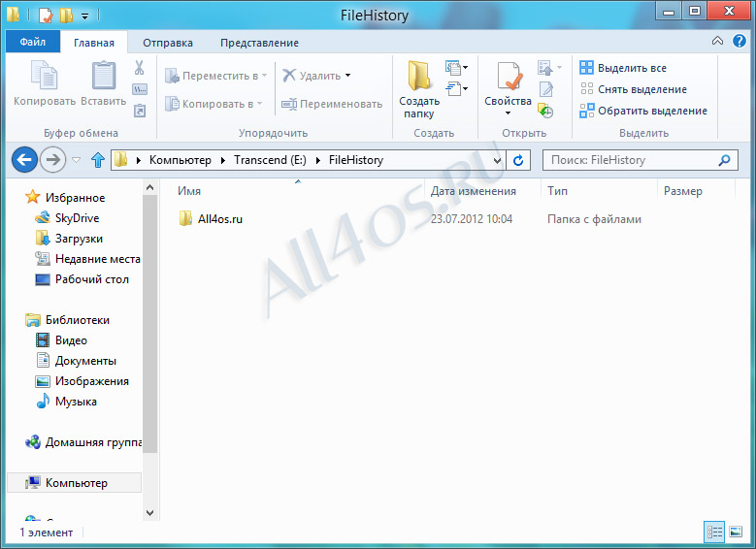This screenshot has height=549, width=756.
Task: Click navigation pane scrollbar up arrow
Action: click(150, 187)
